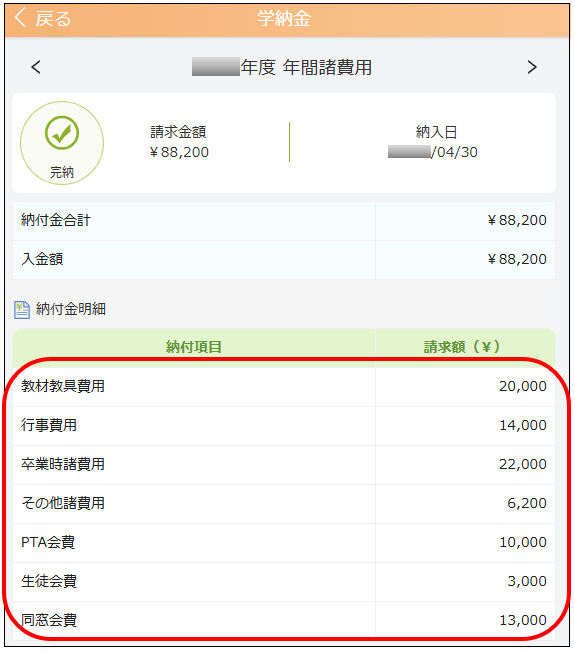Select the 納入日 date field
The image size is (575, 653).
tap(433, 142)
